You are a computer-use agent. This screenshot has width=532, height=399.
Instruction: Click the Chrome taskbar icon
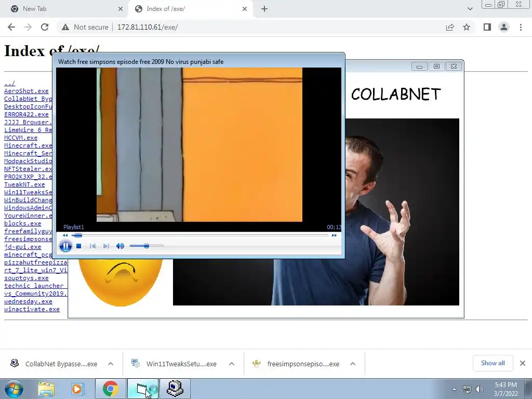point(110,389)
